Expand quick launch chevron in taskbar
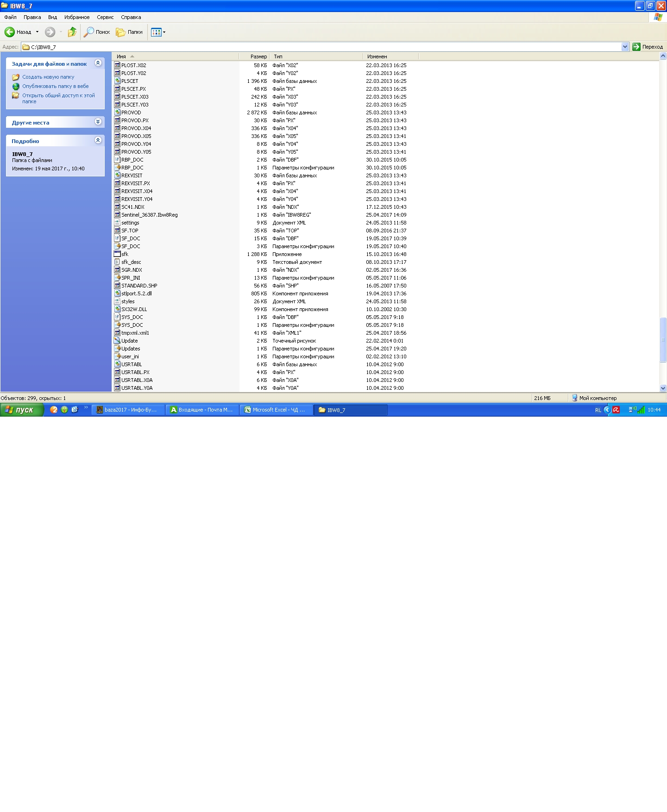 [x=86, y=408]
